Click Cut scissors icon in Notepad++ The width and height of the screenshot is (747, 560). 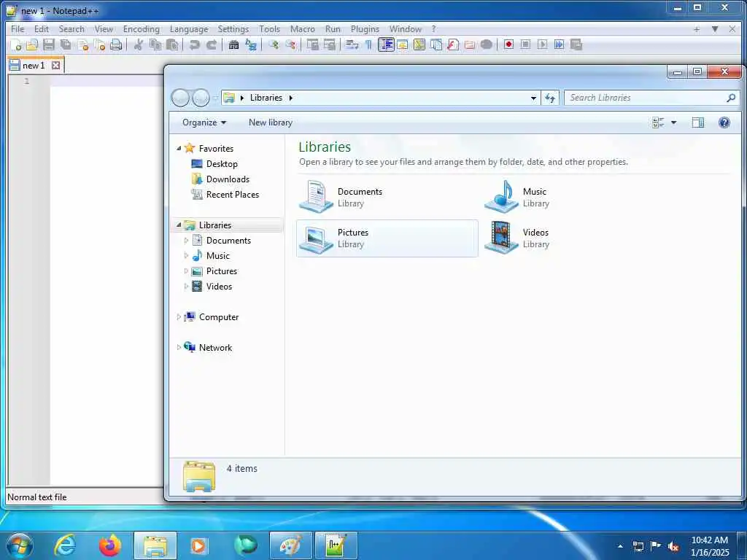pos(138,44)
